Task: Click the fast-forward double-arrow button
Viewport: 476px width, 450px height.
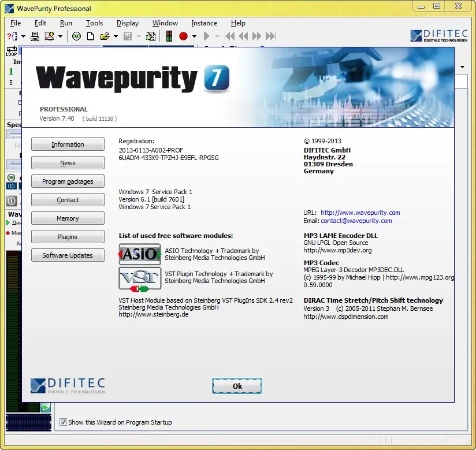Action: click(x=257, y=36)
